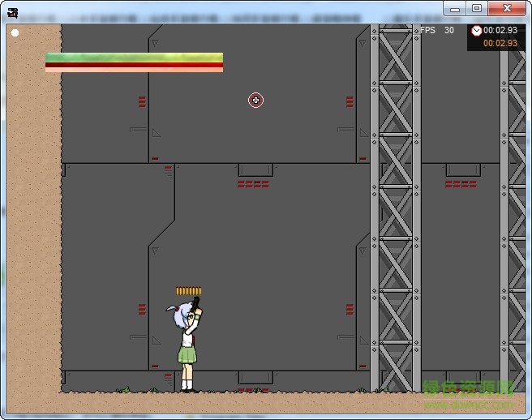Click the white 00:02.93 timer text
The image size is (532, 420).
(x=500, y=31)
